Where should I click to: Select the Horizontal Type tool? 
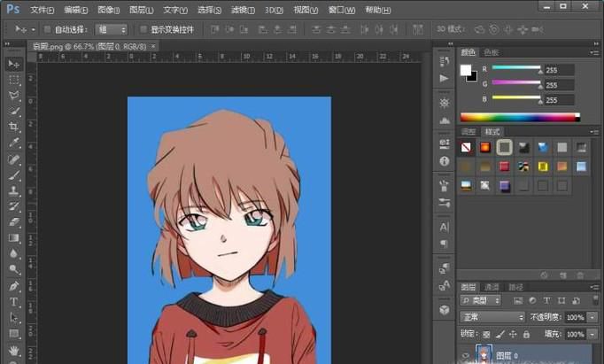[x=14, y=302]
